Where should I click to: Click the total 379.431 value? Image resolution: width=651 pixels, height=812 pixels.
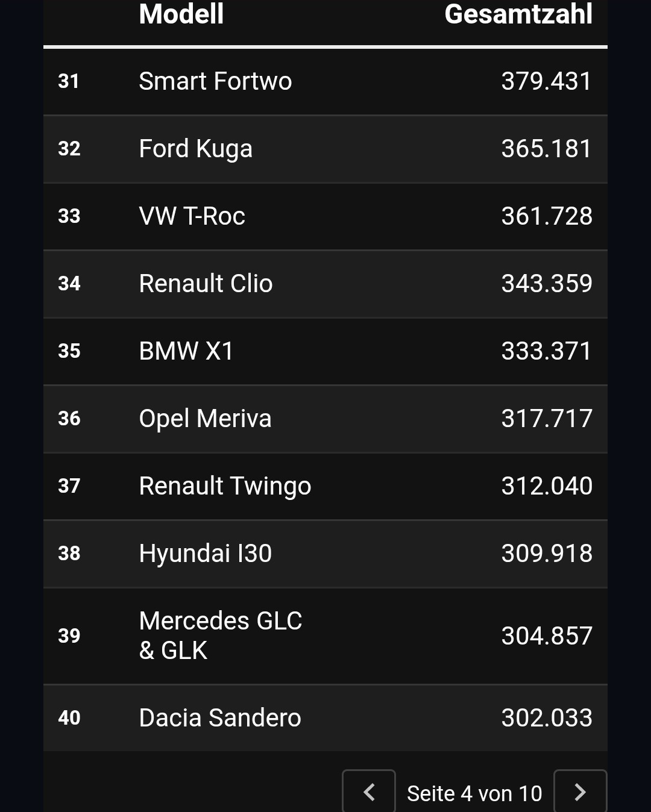pos(547,81)
